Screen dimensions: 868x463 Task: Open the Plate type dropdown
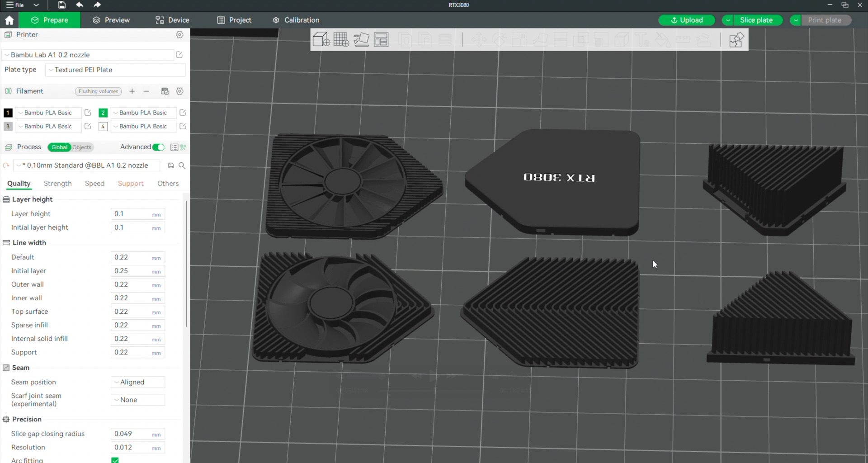tap(115, 70)
